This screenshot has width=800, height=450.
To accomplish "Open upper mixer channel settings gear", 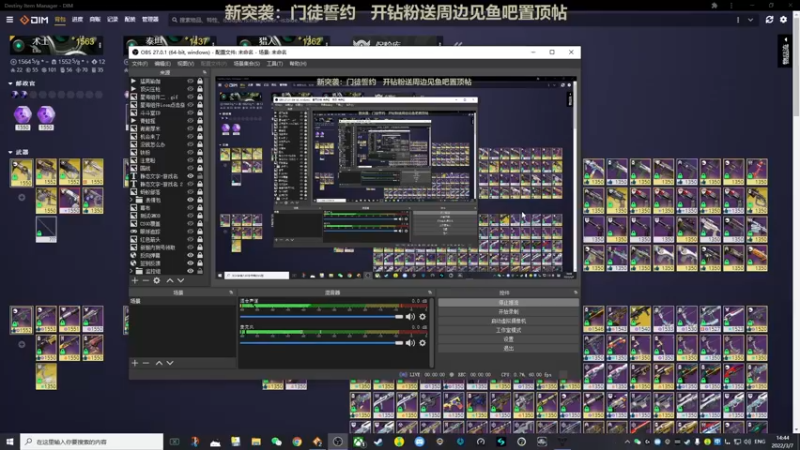I will click(x=422, y=317).
